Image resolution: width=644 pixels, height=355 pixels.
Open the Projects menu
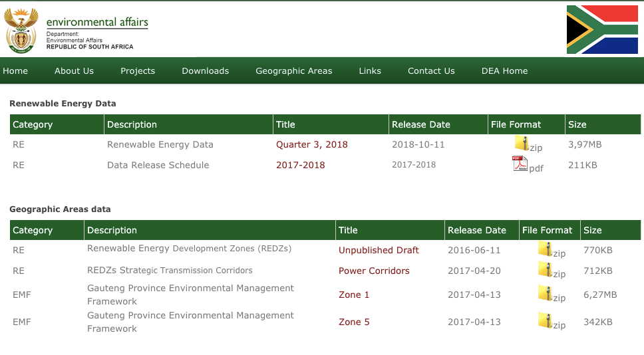[138, 71]
